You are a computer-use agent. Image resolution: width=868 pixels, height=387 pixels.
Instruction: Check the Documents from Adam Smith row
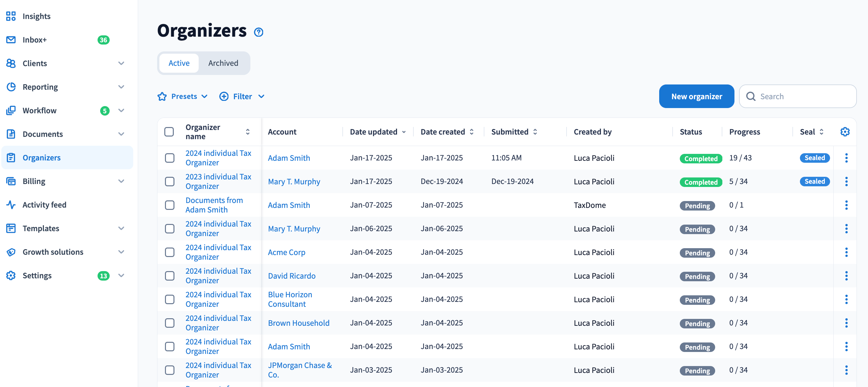point(170,205)
